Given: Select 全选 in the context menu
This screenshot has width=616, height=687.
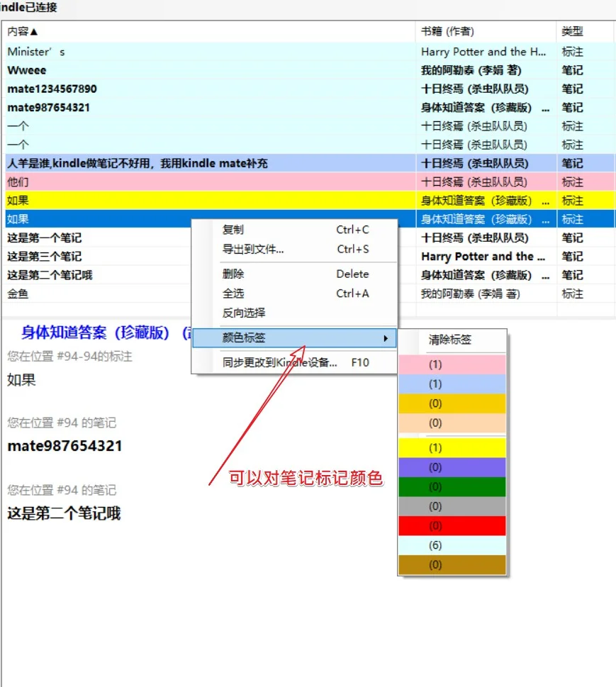Looking at the screenshot, I should 296,293.
